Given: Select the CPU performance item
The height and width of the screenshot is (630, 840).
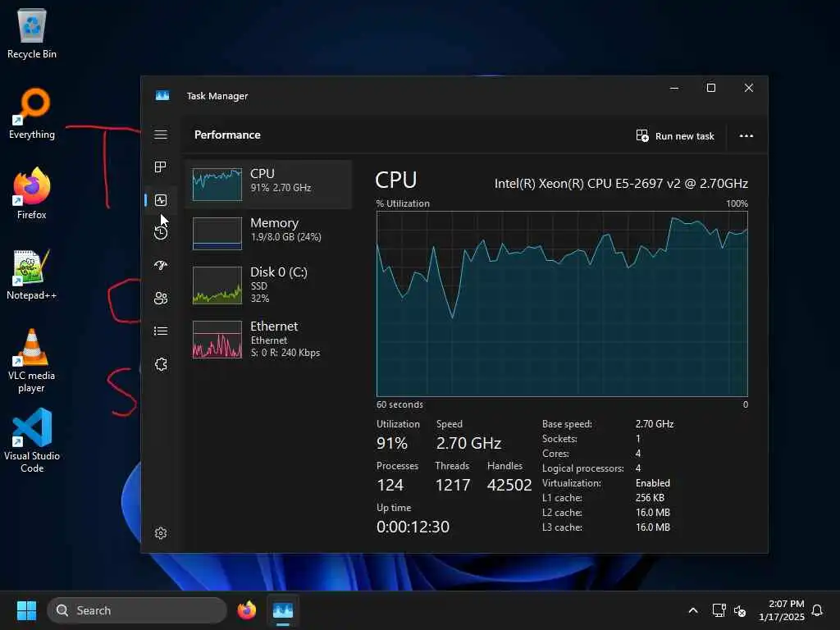Looking at the screenshot, I should pos(268,184).
